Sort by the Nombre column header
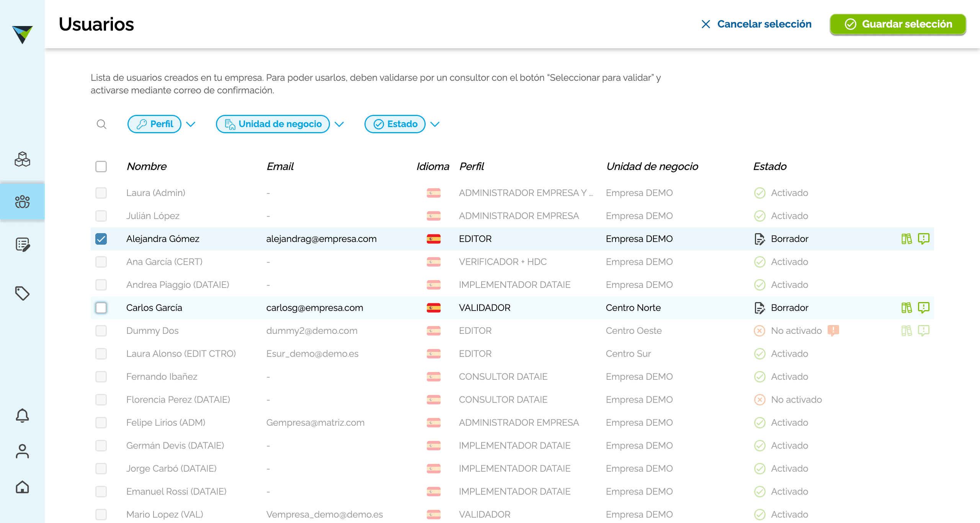This screenshot has width=980, height=523. pyautogui.click(x=147, y=167)
